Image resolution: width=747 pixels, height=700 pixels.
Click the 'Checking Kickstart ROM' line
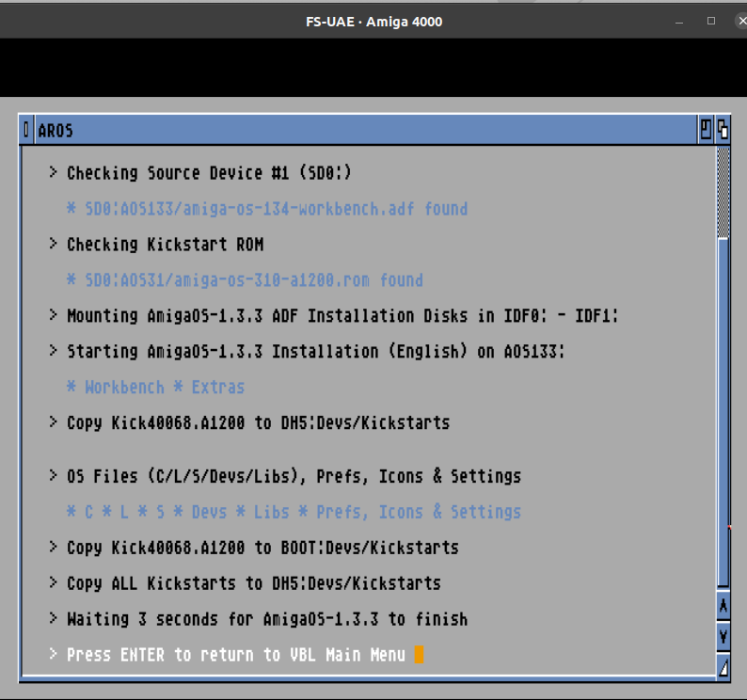point(156,245)
